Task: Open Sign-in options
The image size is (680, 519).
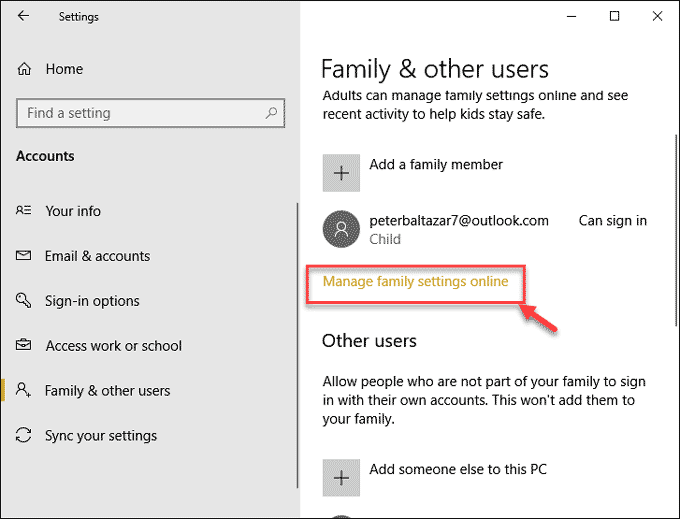Action: [92, 301]
